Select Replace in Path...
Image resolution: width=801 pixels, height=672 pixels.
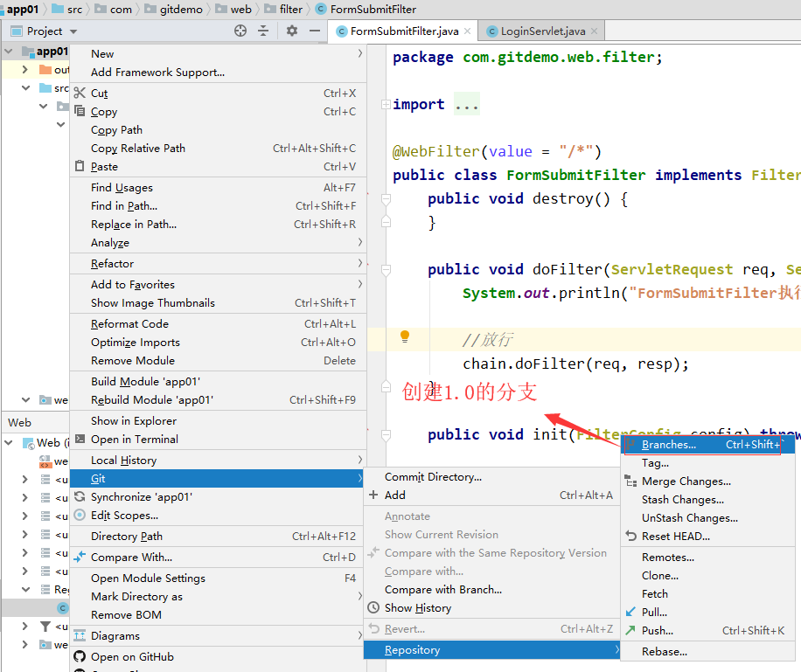[218, 225]
